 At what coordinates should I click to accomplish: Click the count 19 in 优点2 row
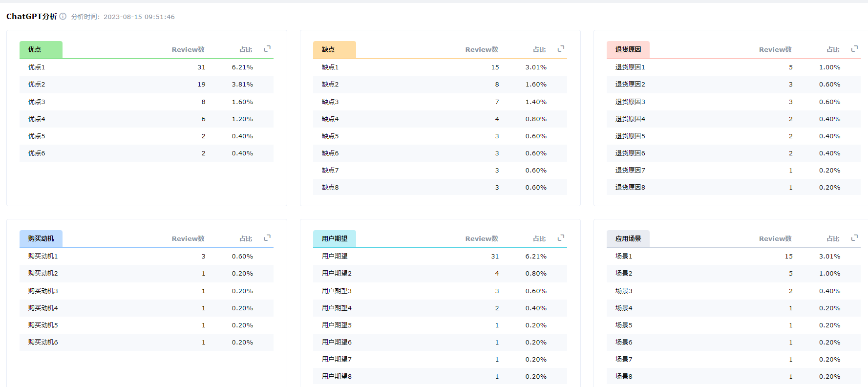tap(201, 85)
